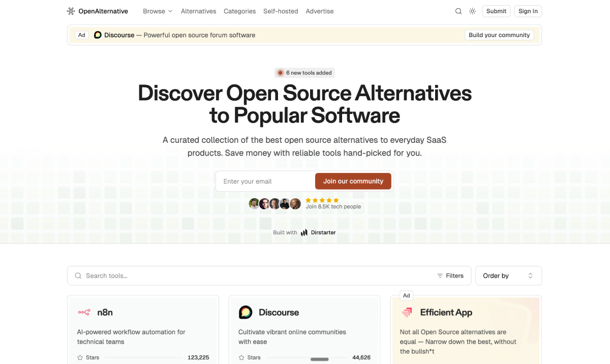Open the Order by dropdown
Screen dimensions: 610x364
tap(508, 276)
